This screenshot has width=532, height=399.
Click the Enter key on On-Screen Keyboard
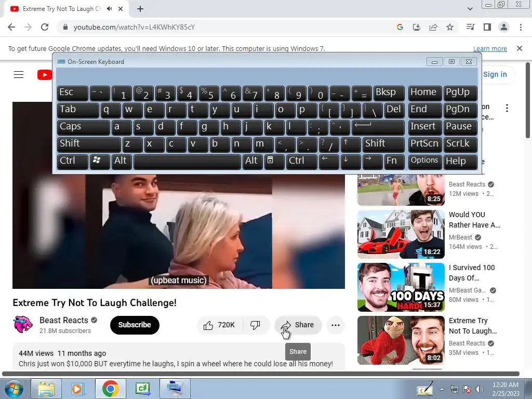click(378, 127)
